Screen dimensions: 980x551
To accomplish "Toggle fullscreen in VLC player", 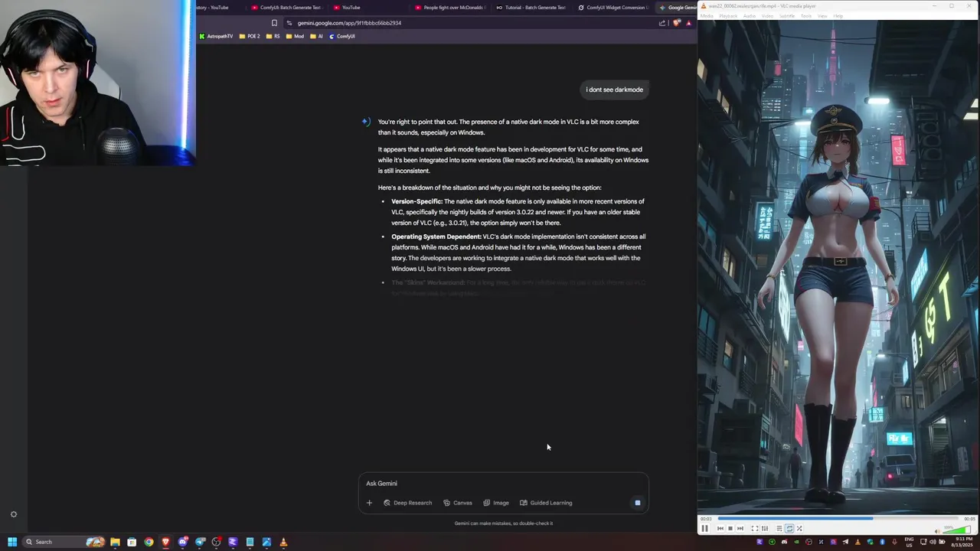I will tap(755, 528).
